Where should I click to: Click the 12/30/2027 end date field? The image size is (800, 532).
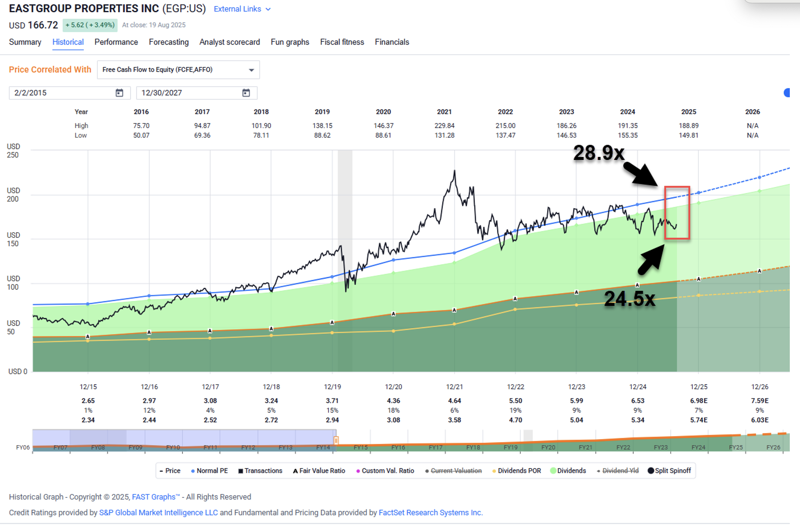click(x=196, y=93)
